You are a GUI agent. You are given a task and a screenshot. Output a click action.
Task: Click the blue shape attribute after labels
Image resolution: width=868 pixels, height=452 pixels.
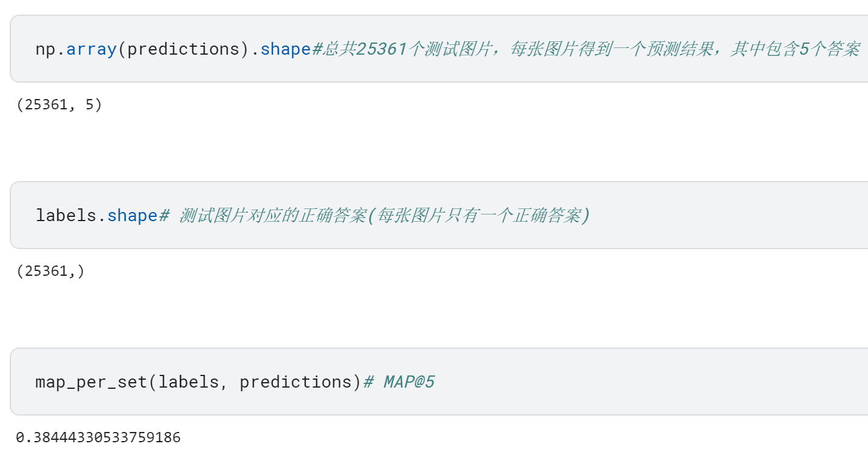(133, 215)
